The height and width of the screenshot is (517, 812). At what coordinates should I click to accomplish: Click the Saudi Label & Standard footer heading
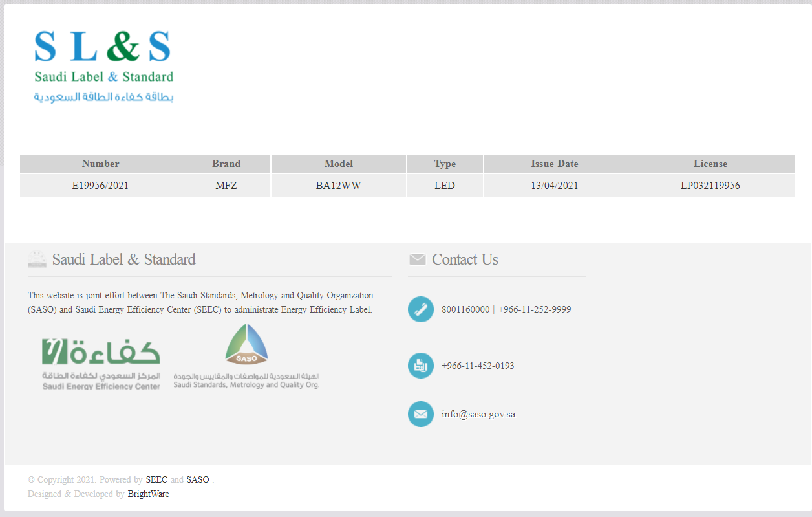(x=123, y=259)
